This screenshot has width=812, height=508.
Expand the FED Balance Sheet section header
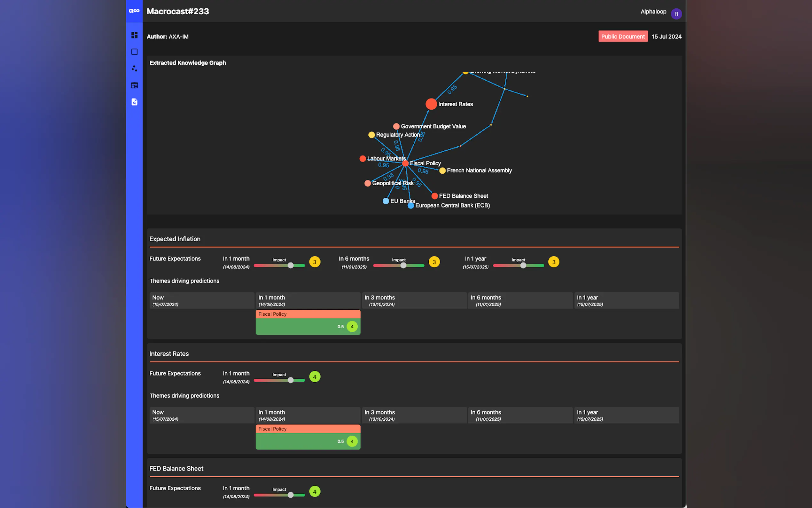176,468
